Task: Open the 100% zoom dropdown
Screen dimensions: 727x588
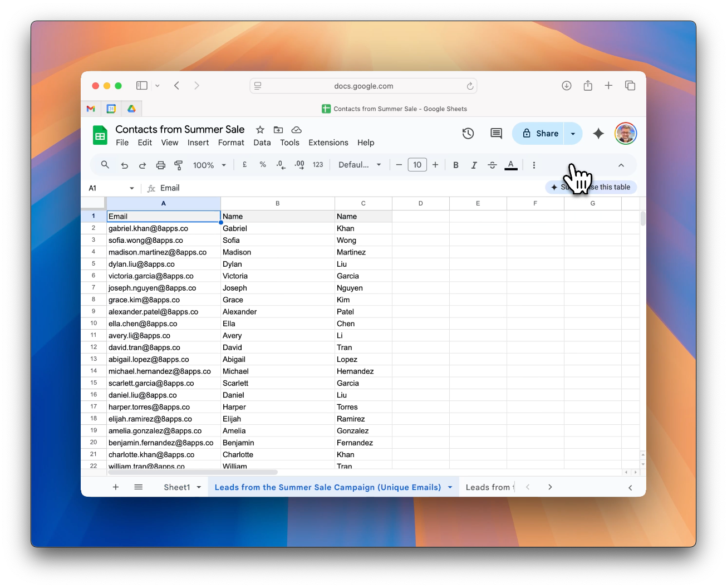Action: [209, 165]
